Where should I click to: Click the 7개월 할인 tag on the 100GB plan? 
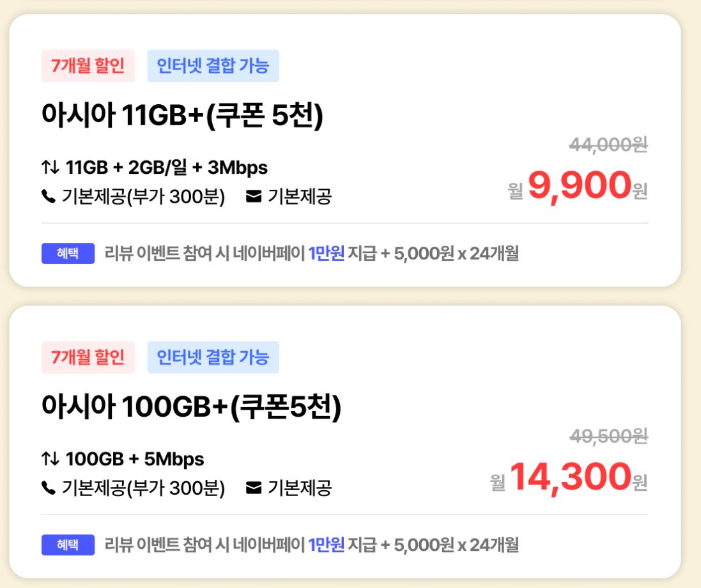88,357
